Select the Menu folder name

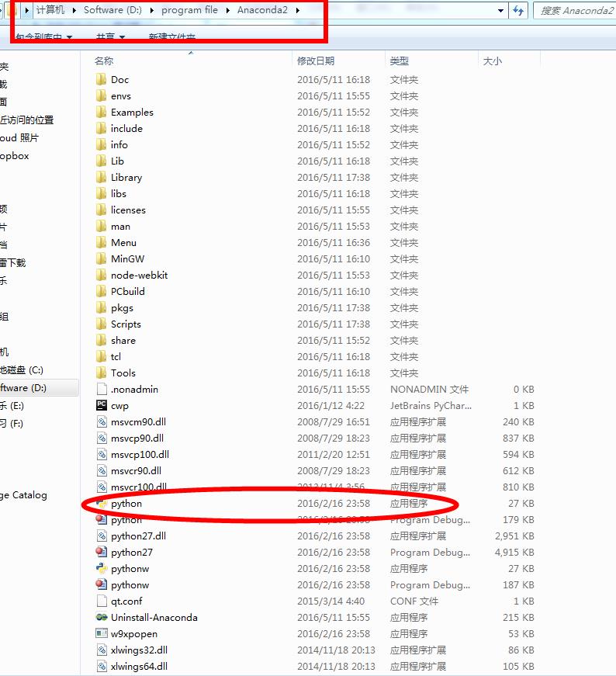pyautogui.click(x=123, y=242)
